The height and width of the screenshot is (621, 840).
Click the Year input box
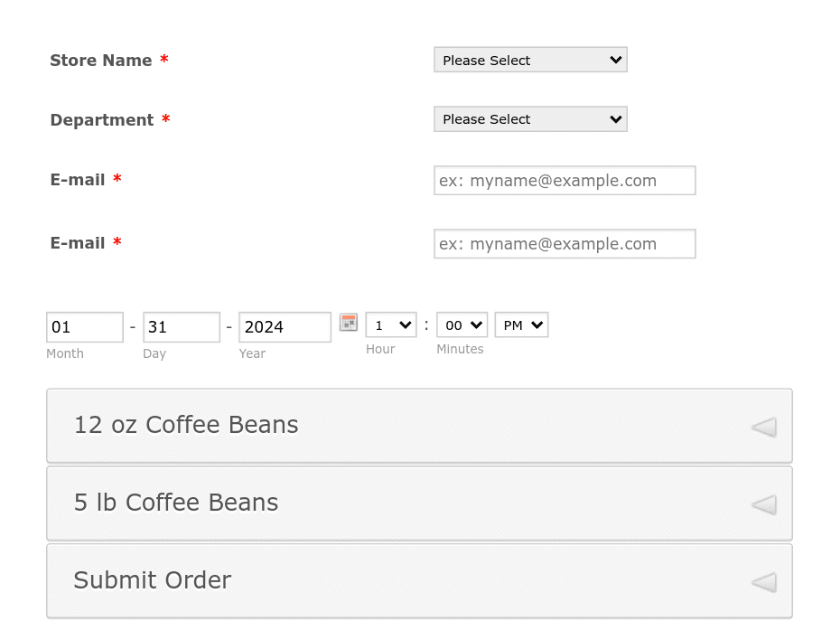(285, 326)
